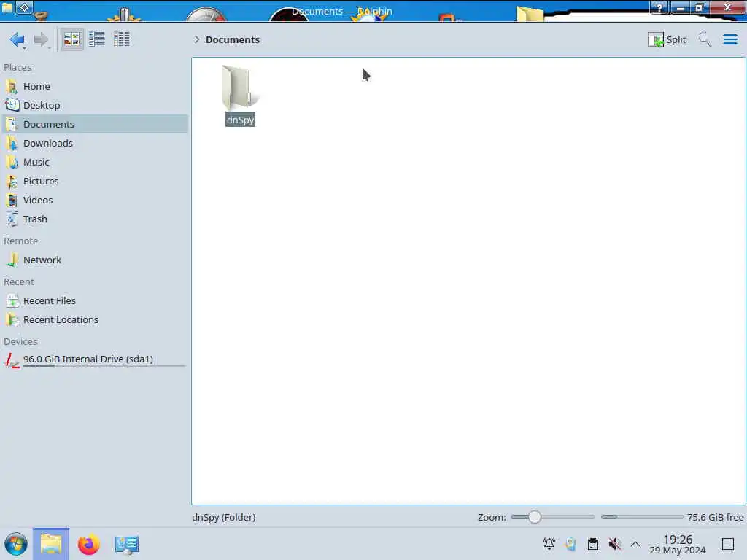Open Recent Files entry
Viewport: 747px width, 560px height.
pyautogui.click(x=95, y=301)
